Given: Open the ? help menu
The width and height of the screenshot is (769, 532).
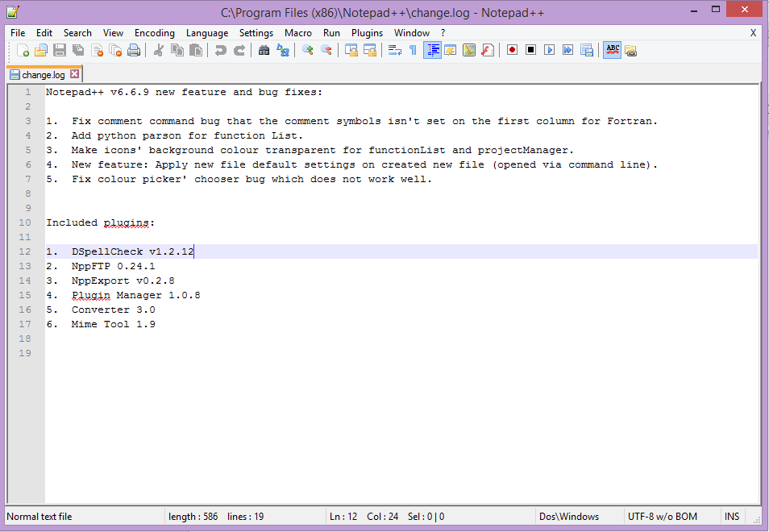Looking at the screenshot, I should tap(443, 33).
